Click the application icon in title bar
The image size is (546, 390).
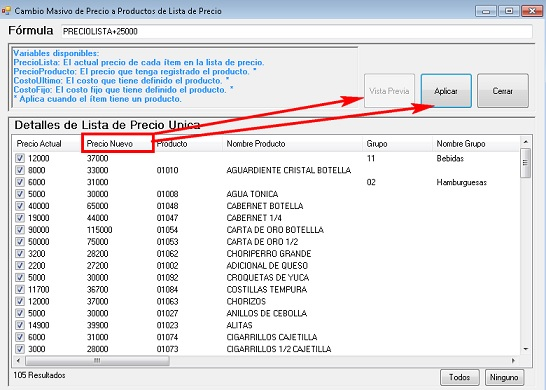click(x=6, y=11)
